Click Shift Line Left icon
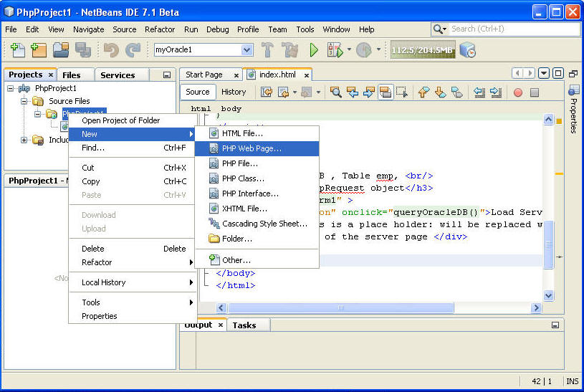584x392 pixels. [479, 92]
